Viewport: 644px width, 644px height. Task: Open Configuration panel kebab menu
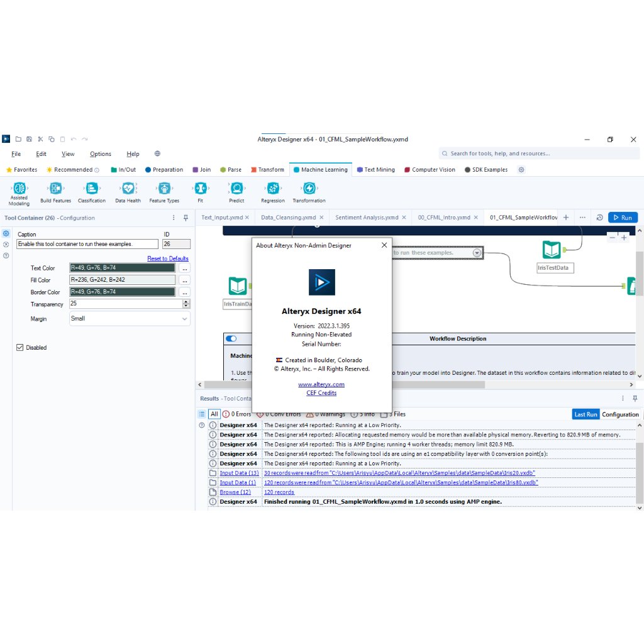click(x=174, y=218)
